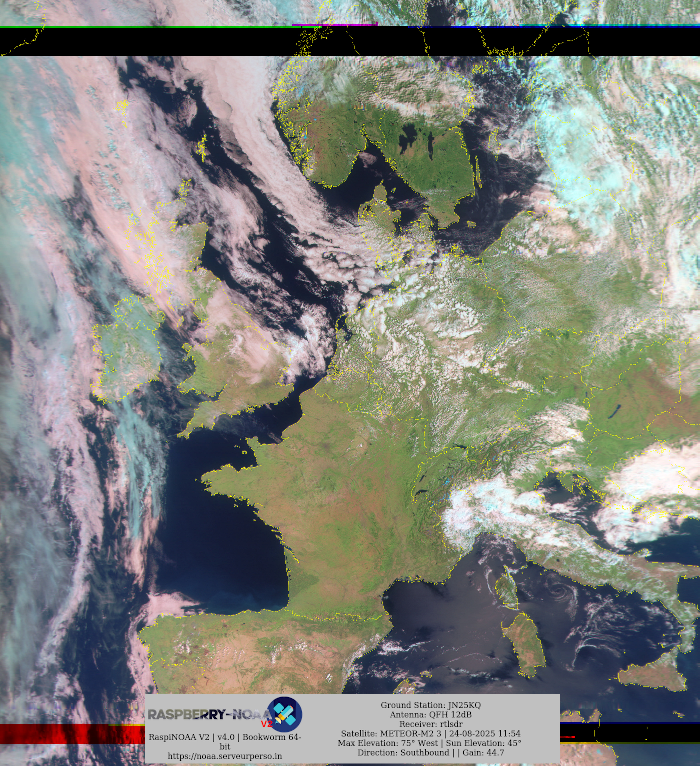Viewport: 700px width, 766px height.
Task: Click the Antenna QFH 12dB line
Action: (x=430, y=715)
